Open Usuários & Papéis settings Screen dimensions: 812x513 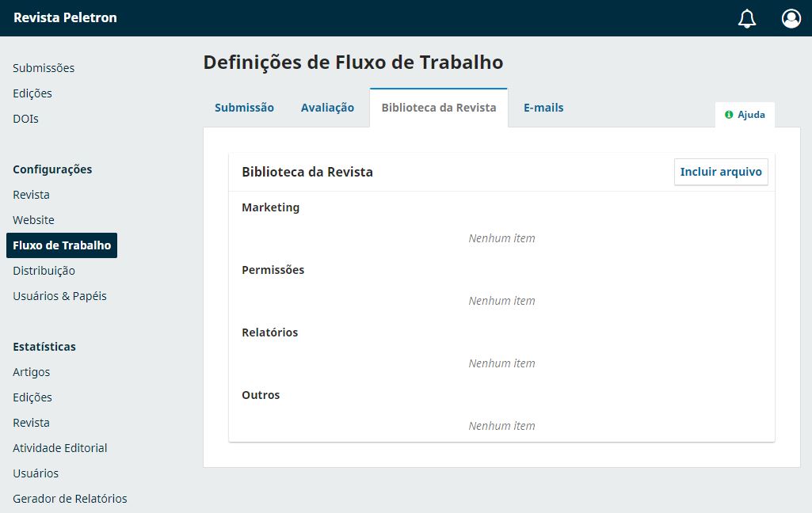coord(59,295)
